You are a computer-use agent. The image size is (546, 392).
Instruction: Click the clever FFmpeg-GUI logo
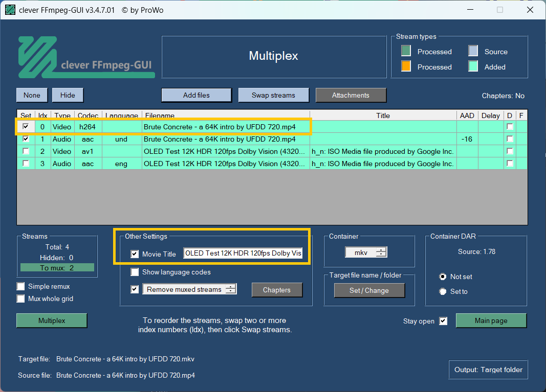click(86, 57)
